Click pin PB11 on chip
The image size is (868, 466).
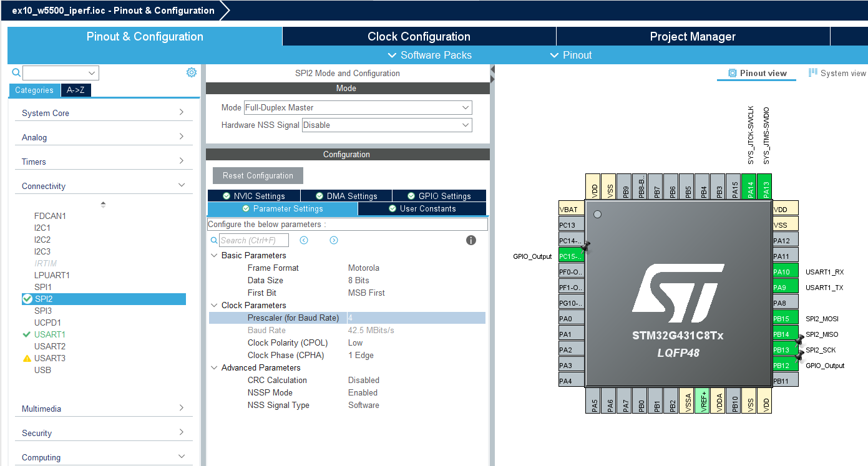click(786, 381)
